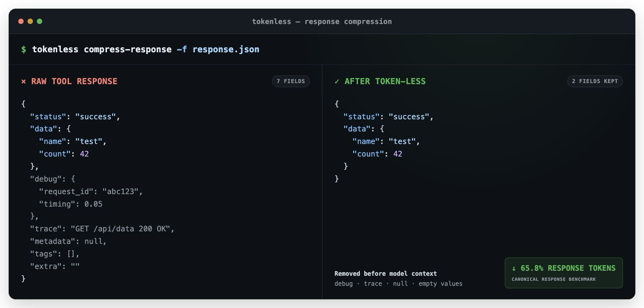Click the "data": { line in compressed output
Screen dimensions: 644x308
(x=364, y=129)
